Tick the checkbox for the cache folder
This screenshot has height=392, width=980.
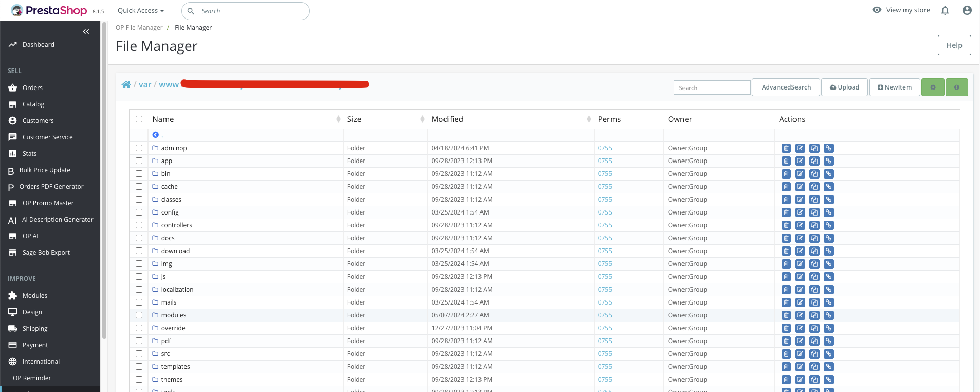click(x=139, y=187)
